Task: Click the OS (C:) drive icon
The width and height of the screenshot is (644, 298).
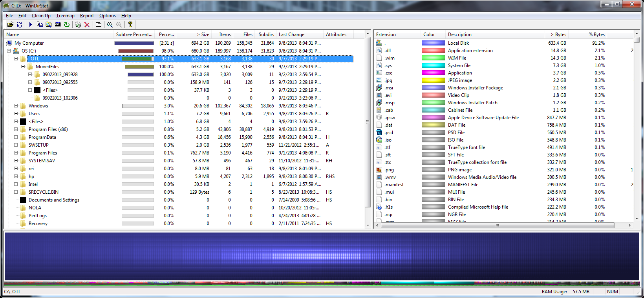Action: [x=16, y=51]
